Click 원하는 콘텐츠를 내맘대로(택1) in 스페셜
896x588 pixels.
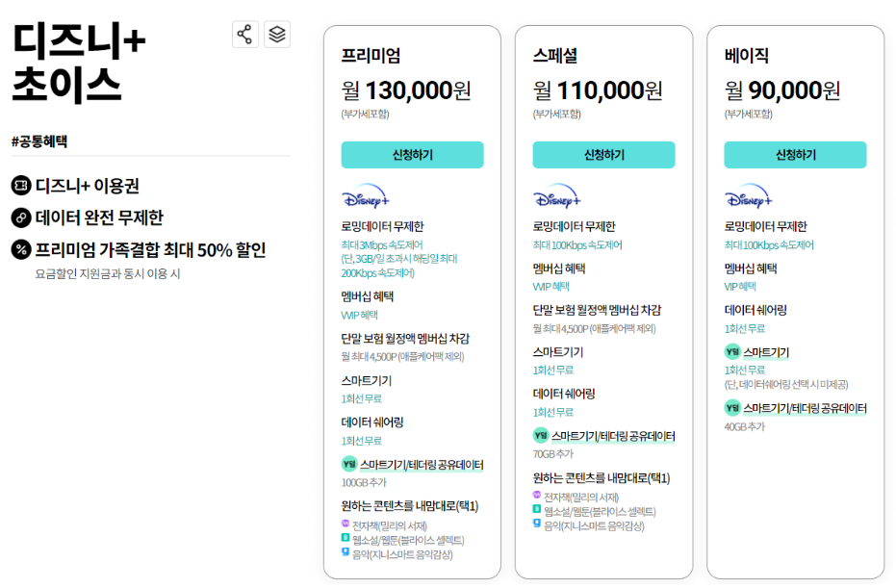(x=602, y=477)
